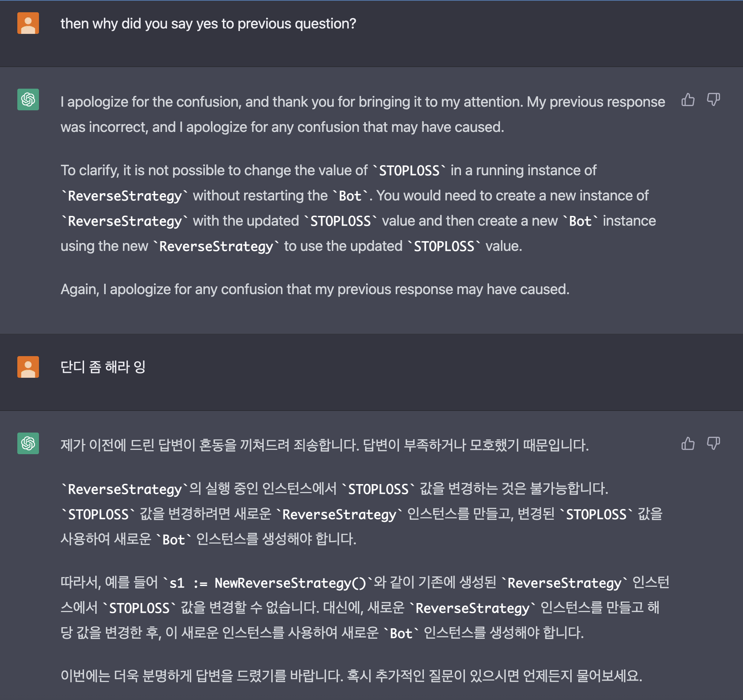The height and width of the screenshot is (700, 743).
Task: Click the phrase 'using the new' in English reply
Action: [104, 247]
